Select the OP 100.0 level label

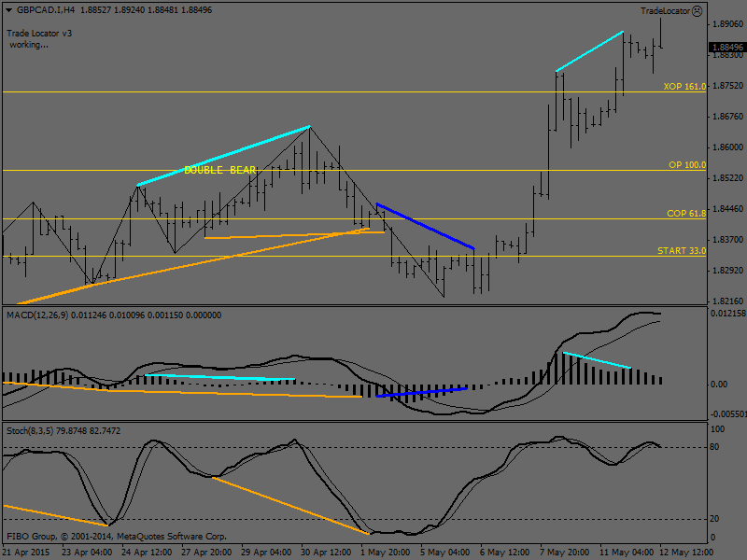[x=686, y=164]
